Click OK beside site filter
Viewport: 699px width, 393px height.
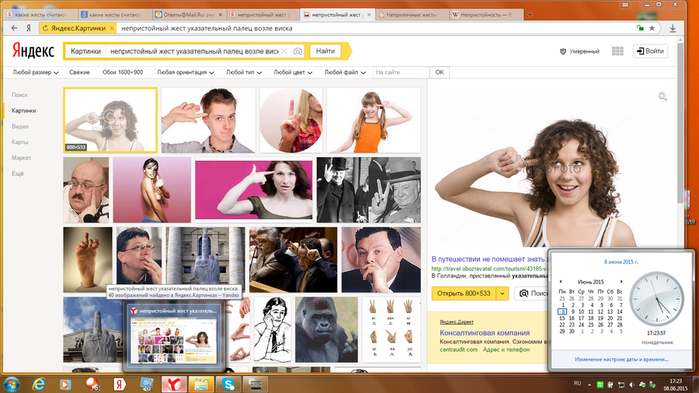coord(440,72)
